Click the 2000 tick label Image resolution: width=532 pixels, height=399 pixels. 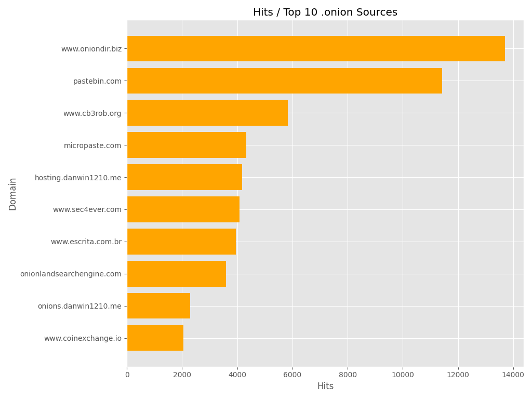click(182, 375)
